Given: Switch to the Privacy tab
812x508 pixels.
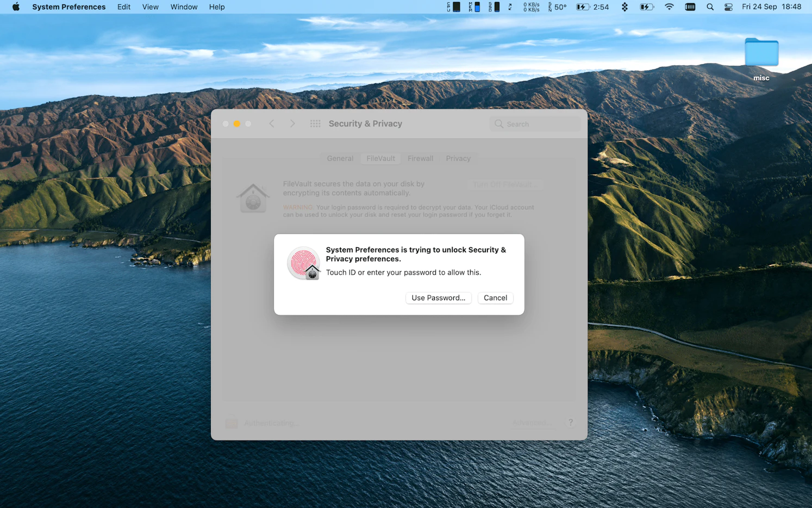Looking at the screenshot, I should 458,158.
